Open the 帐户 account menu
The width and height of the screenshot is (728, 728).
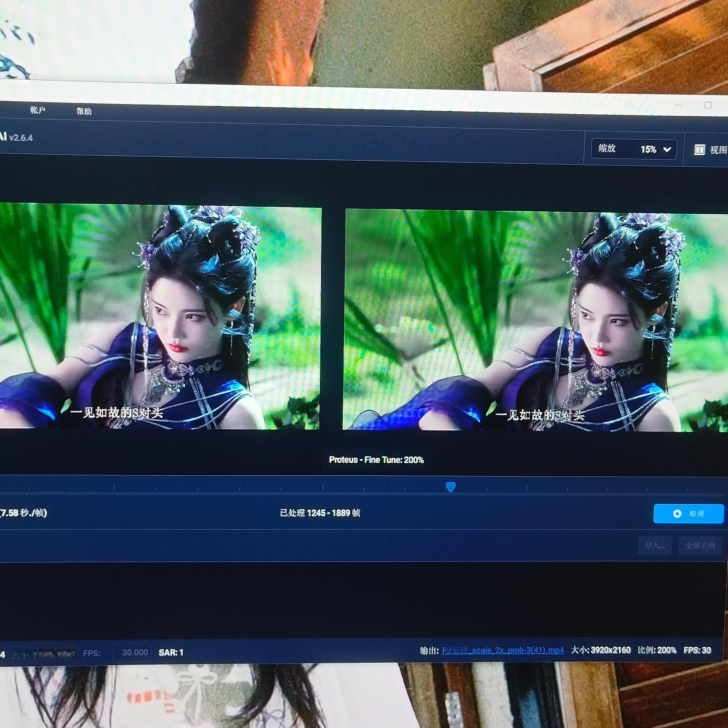tap(38, 110)
